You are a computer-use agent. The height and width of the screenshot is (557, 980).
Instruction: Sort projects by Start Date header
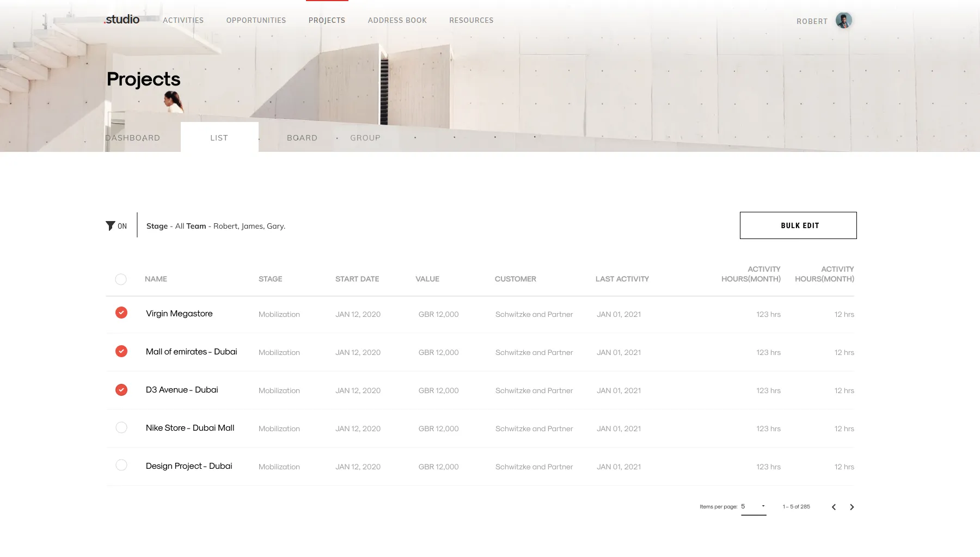(357, 278)
